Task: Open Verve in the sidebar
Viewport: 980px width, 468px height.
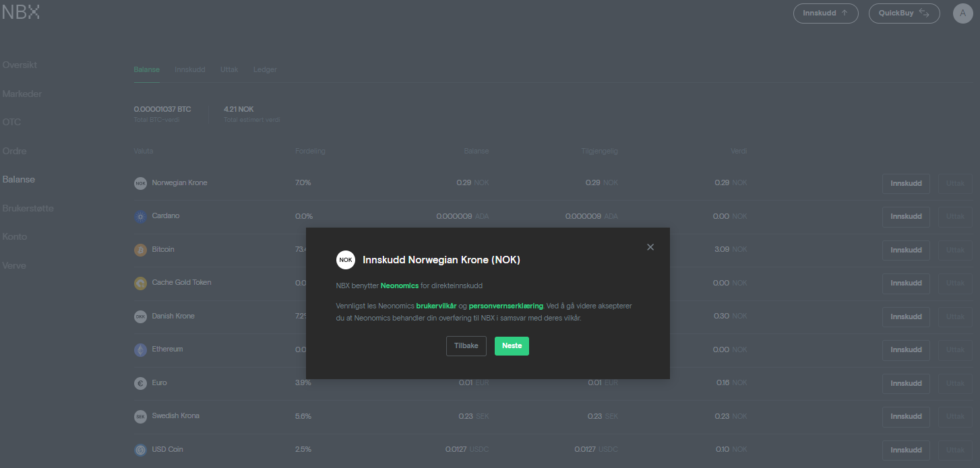Action: [14, 265]
